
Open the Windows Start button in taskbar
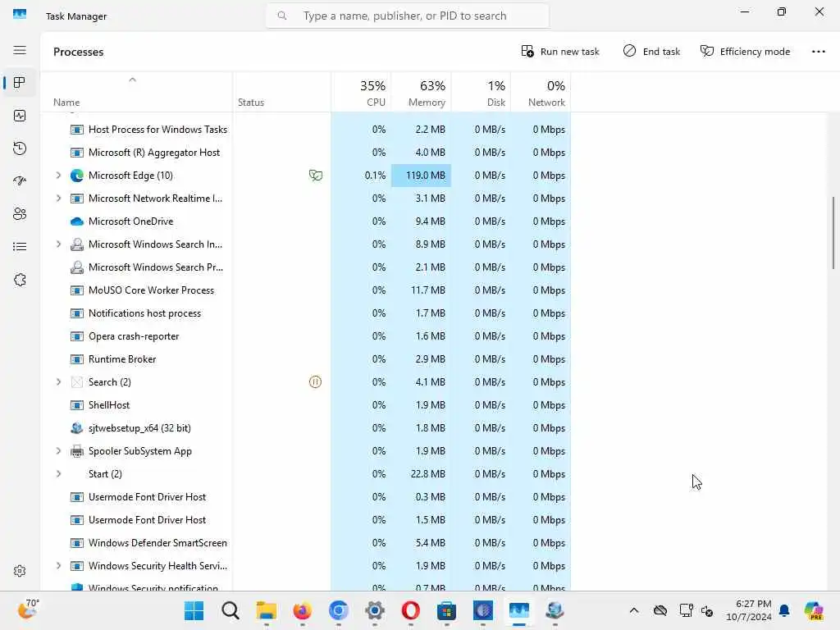[194, 610]
